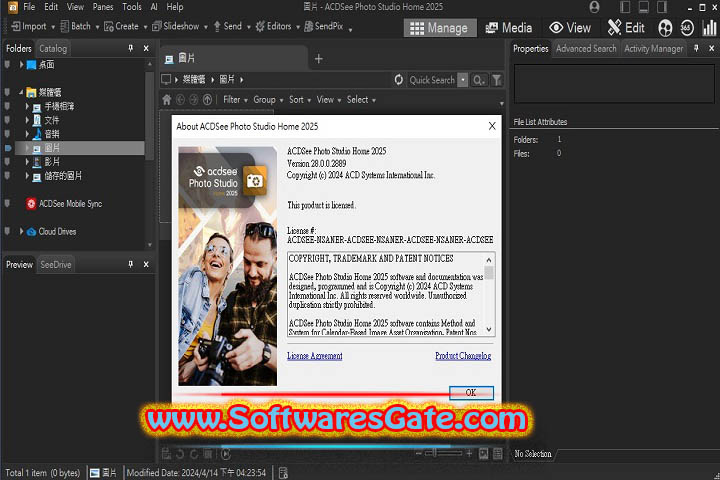Add a new folder tab

click(x=319, y=59)
